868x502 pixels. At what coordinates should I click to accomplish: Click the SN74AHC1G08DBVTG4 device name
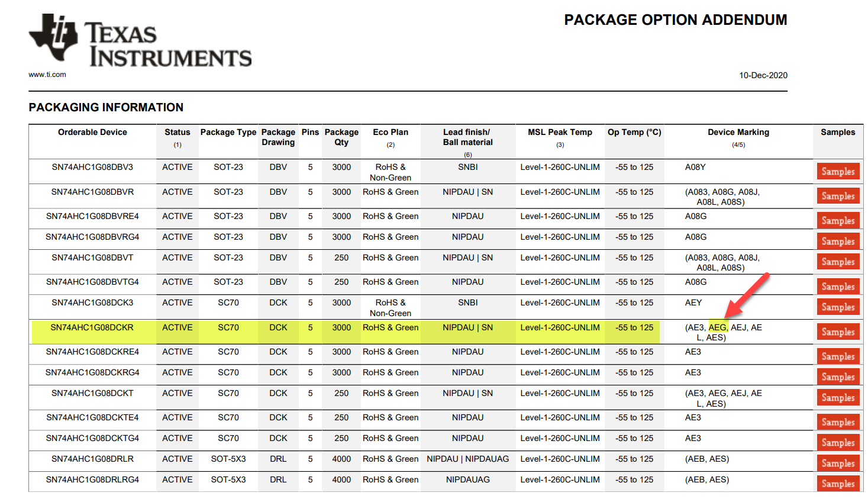tap(92, 282)
